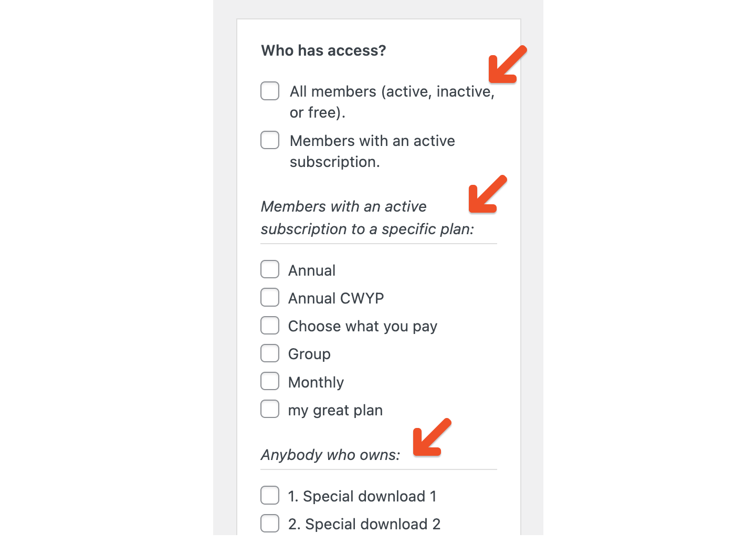756x544 pixels.
Task: Enable the 'Group' plan checkbox
Action: tap(269, 353)
